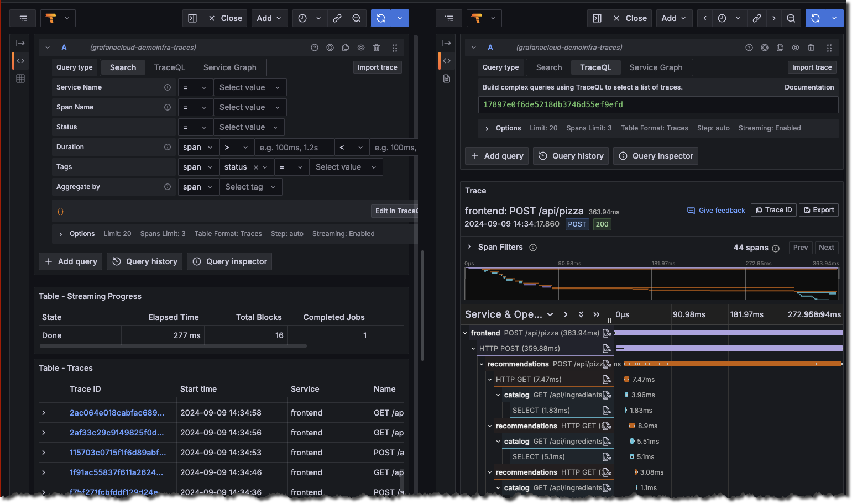Select the table view icon in the left sidebar
The width and height of the screenshot is (852, 504).
[20, 78]
